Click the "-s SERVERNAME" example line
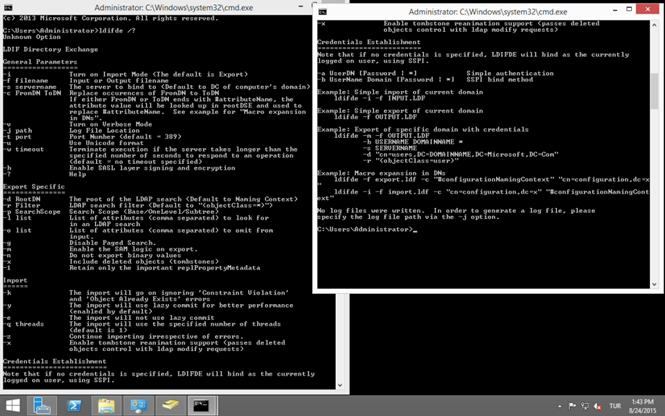This screenshot has width=665, height=416. (x=390, y=148)
